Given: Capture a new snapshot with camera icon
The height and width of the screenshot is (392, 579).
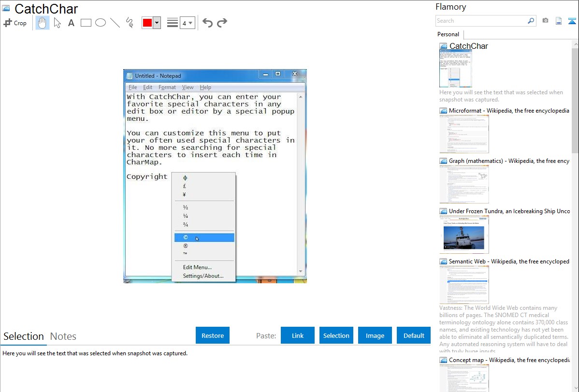Looking at the screenshot, I should click(x=545, y=21).
